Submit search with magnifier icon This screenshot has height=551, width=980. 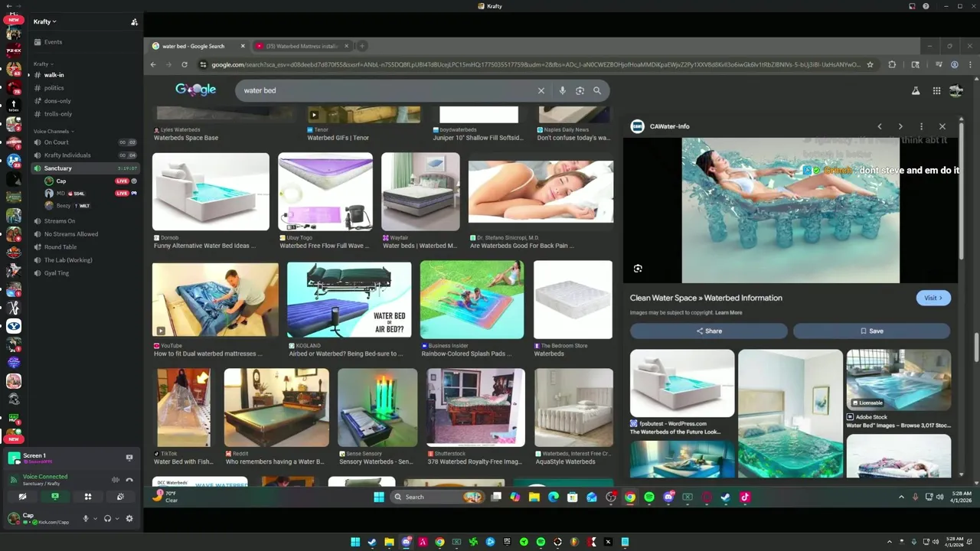pos(597,90)
